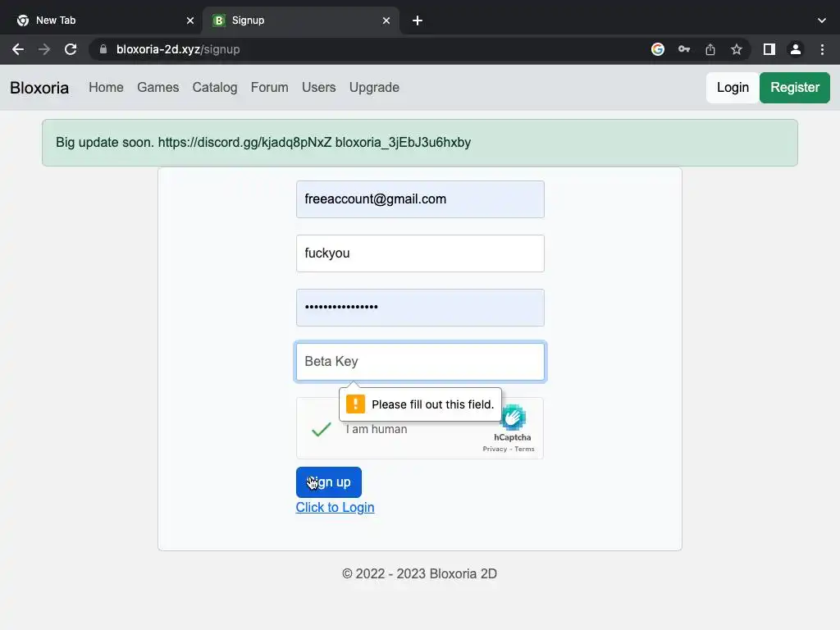The width and height of the screenshot is (840, 630).
Task: Click the share page icon
Action: (710, 49)
